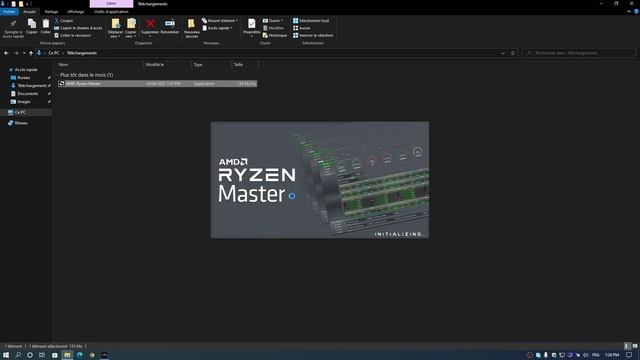Open the notification center icon

(x=629, y=355)
